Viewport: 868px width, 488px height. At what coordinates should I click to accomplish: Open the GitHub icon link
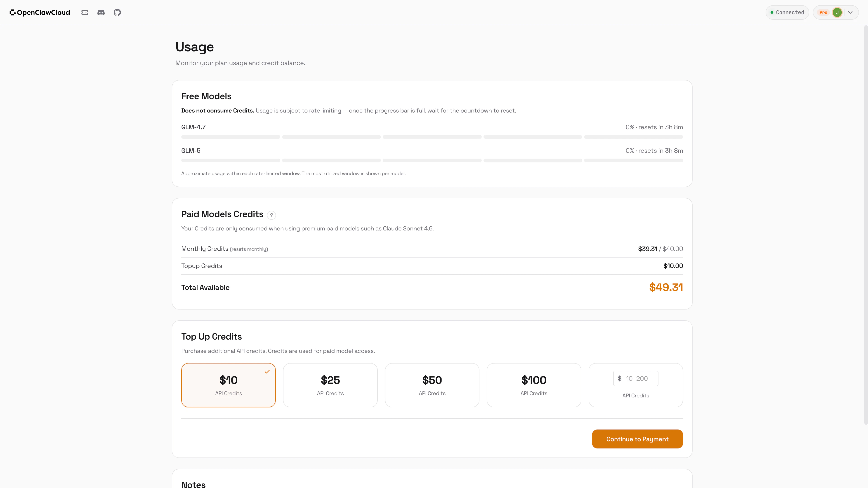tap(117, 12)
